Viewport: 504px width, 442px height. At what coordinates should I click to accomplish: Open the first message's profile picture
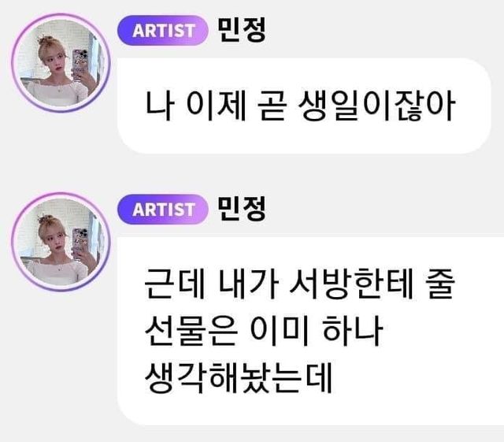click(x=61, y=62)
